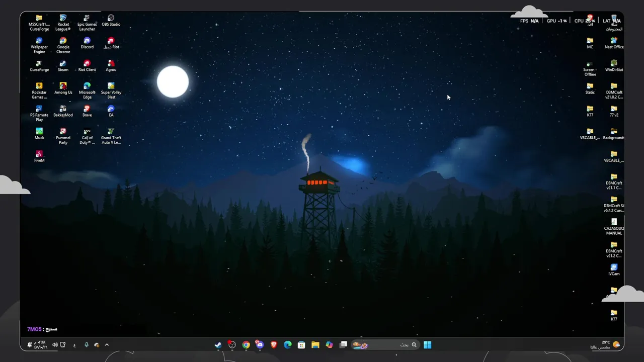Open the clock and date flyout

[x=40, y=345]
